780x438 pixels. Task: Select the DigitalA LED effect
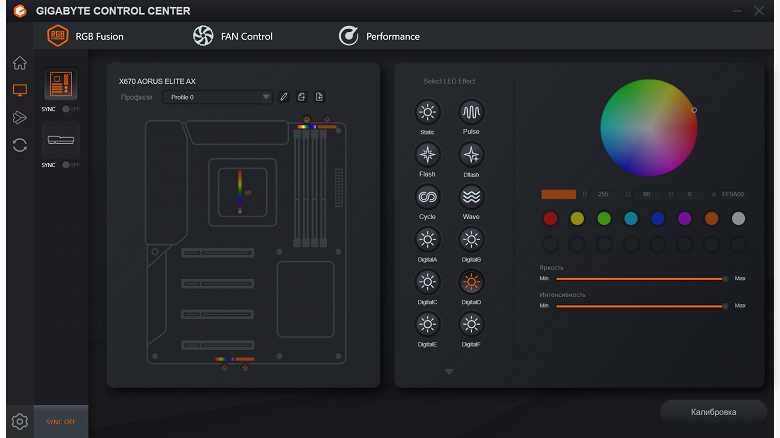tap(427, 240)
